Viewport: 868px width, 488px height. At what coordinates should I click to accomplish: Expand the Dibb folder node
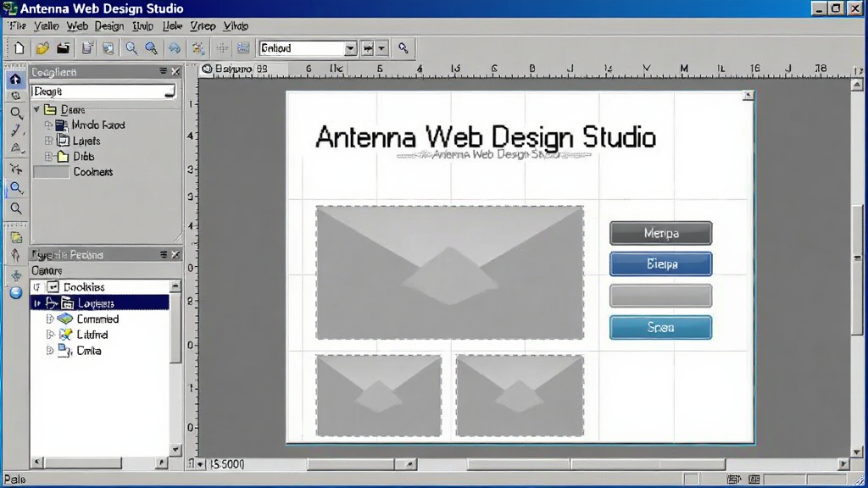(x=48, y=157)
